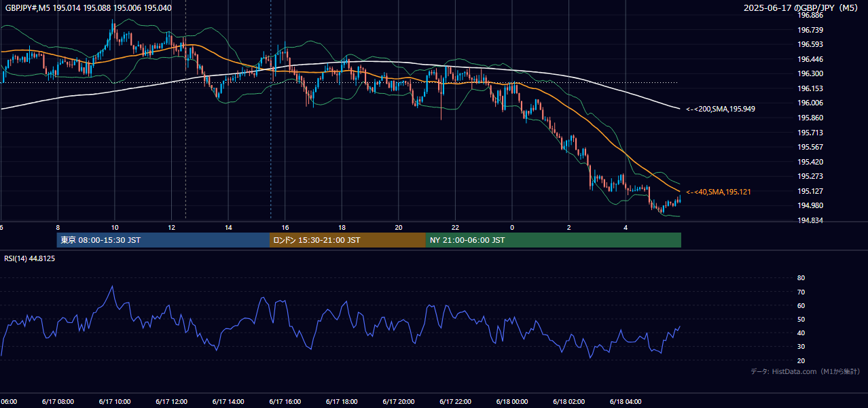868x408 pixels.
Task: Click hour tick 12 under price chart
Action: tap(171, 227)
